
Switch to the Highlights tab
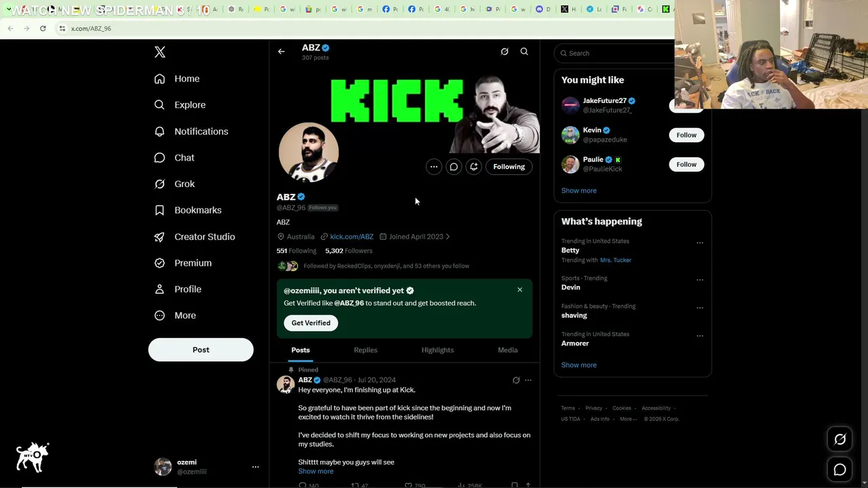point(437,350)
